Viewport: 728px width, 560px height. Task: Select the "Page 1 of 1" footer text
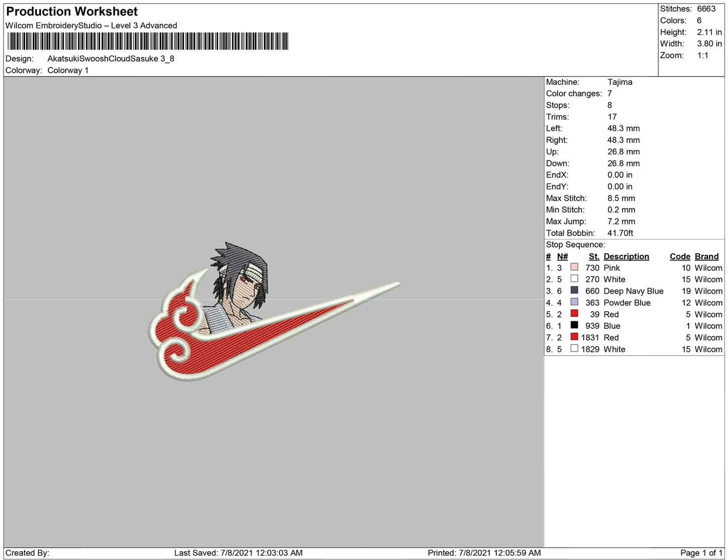701,553
